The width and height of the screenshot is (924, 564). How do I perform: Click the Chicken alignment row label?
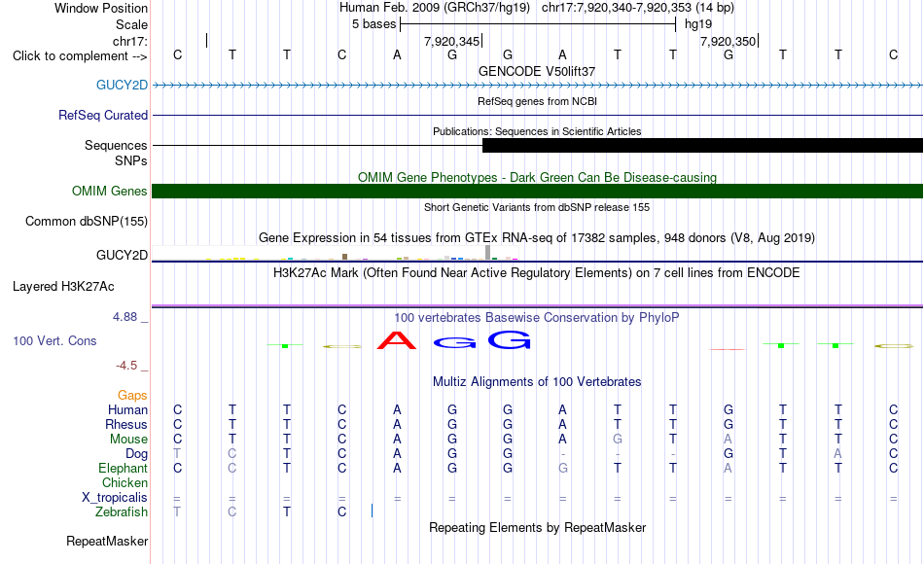tap(124, 482)
